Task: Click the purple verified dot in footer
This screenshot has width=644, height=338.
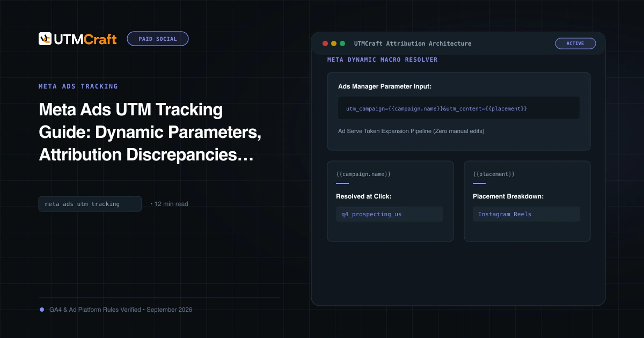Action: coord(42,310)
